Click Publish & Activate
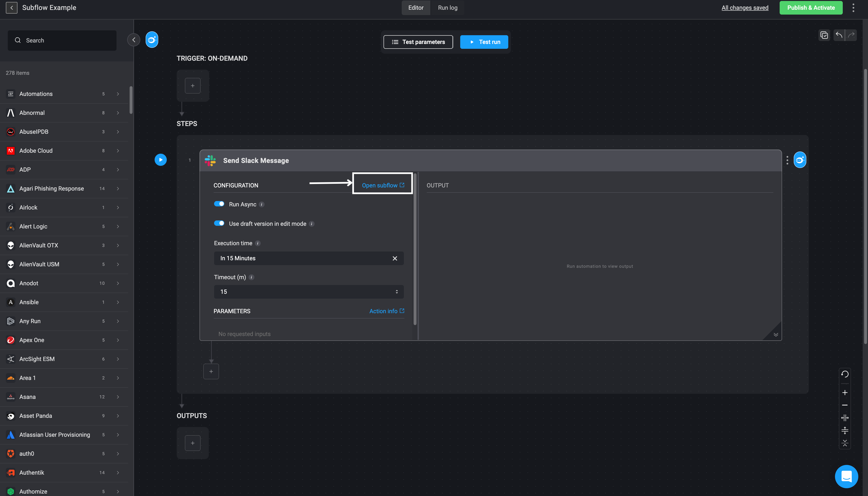 pyautogui.click(x=811, y=8)
